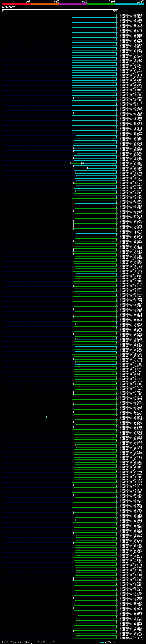Select UniRef100_Q56ZG2 label

(x=131, y=417)
